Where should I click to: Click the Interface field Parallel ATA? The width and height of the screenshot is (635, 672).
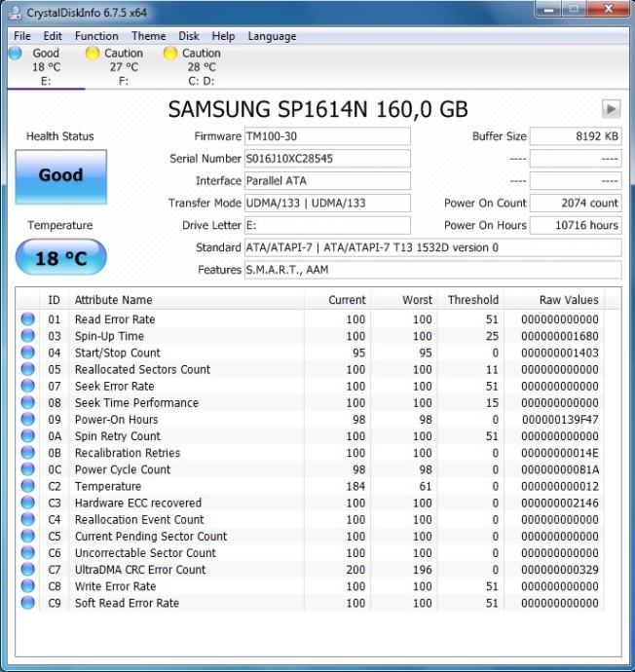tap(327, 181)
